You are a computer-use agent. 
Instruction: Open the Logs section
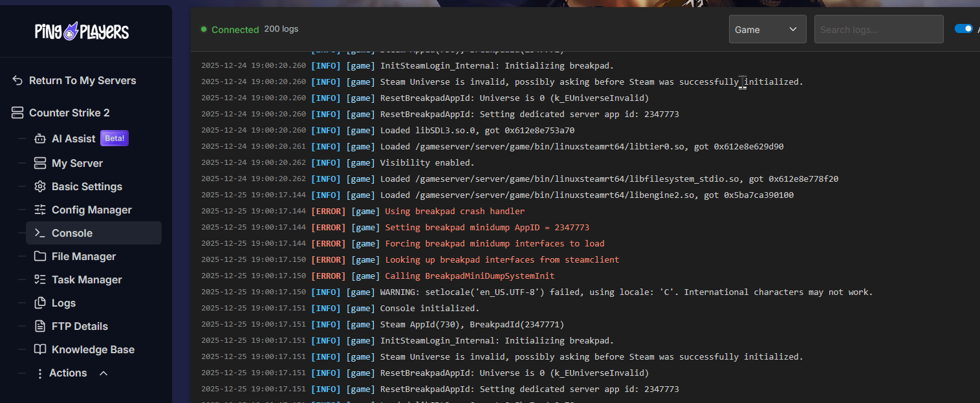[63, 303]
